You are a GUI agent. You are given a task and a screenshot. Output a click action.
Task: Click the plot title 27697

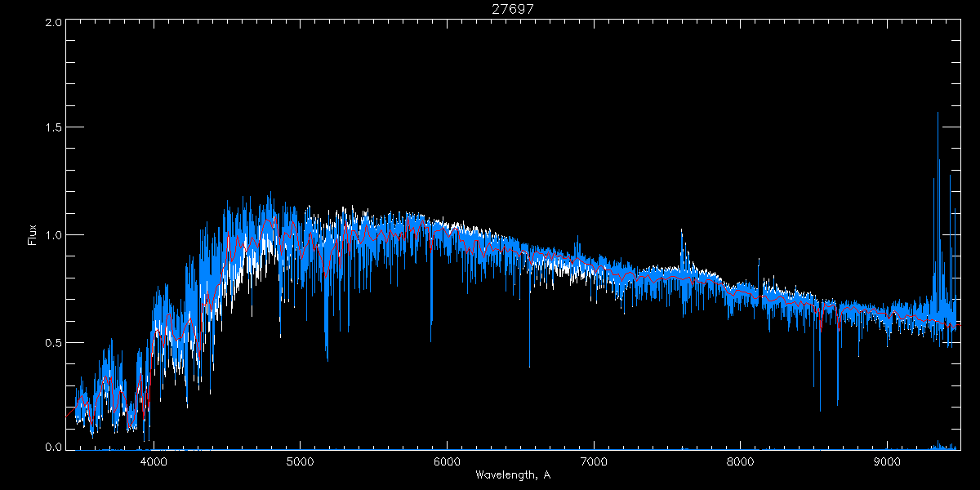pyautogui.click(x=513, y=9)
